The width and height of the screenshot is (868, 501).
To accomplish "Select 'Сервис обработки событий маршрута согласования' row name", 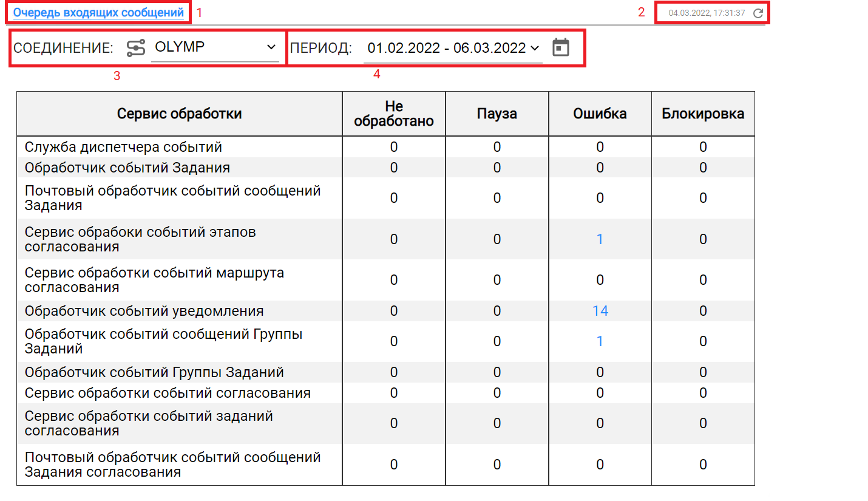I will pos(154,280).
